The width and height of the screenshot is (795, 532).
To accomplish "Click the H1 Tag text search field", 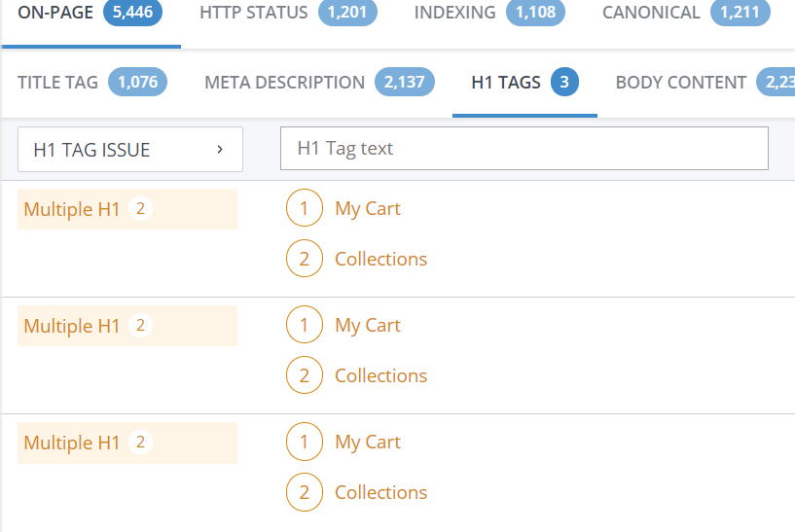I will pos(524,149).
